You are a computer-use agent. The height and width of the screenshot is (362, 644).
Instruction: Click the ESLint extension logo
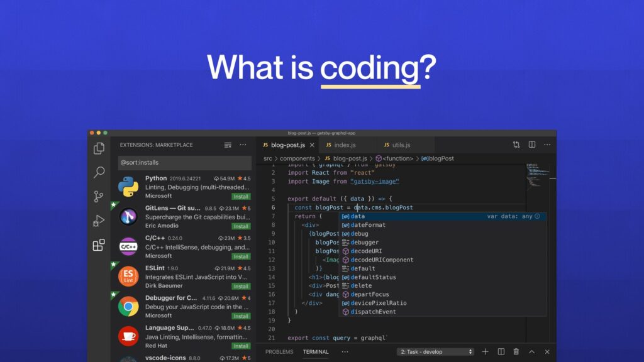coord(128,277)
